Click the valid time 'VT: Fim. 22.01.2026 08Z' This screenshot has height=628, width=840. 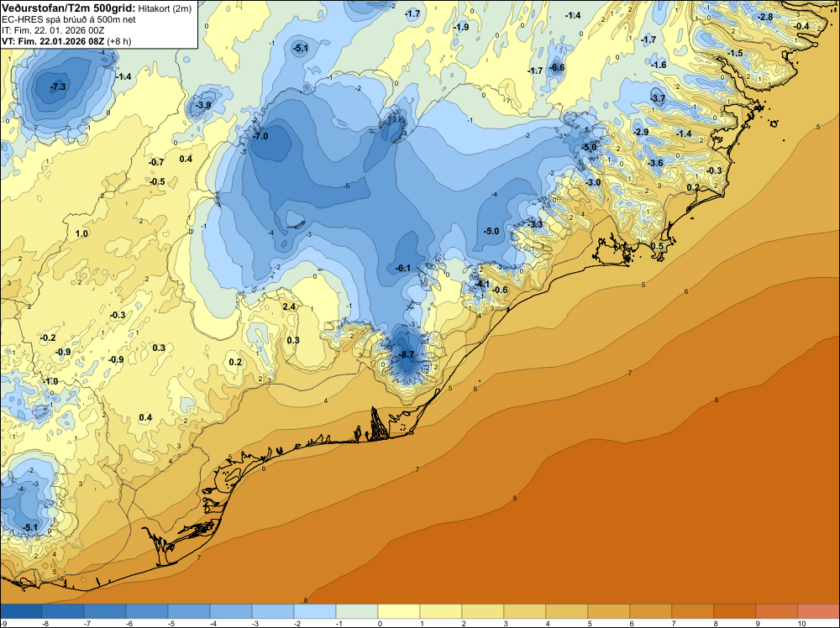pyautogui.click(x=53, y=41)
